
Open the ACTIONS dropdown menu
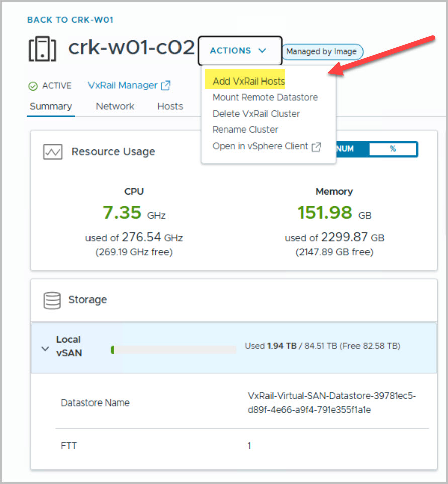click(x=239, y=51)
